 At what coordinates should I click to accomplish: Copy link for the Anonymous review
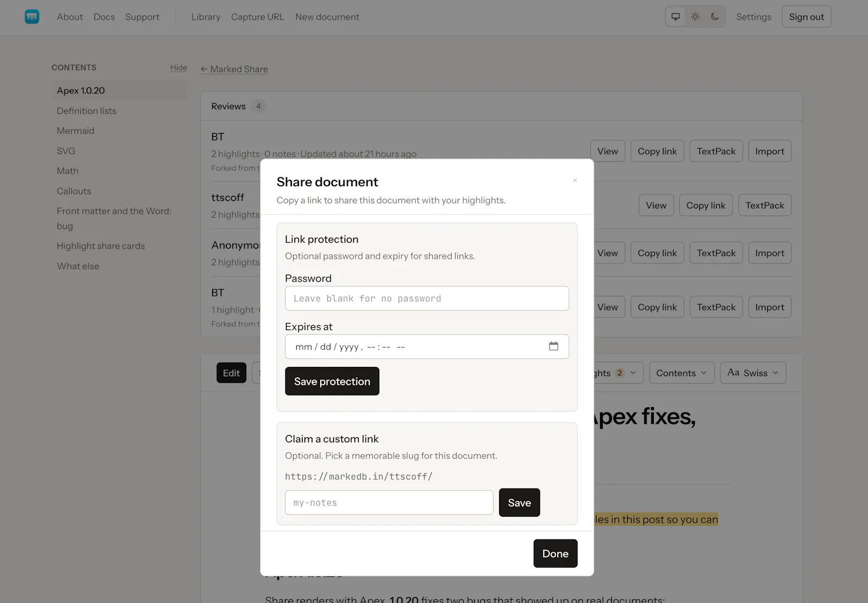[x=657, y=253]
